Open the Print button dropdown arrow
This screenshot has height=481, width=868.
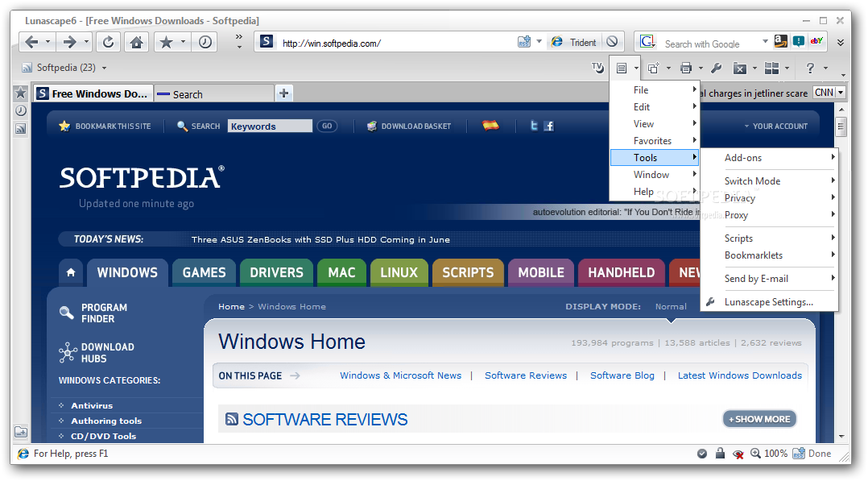pos(701,68)
